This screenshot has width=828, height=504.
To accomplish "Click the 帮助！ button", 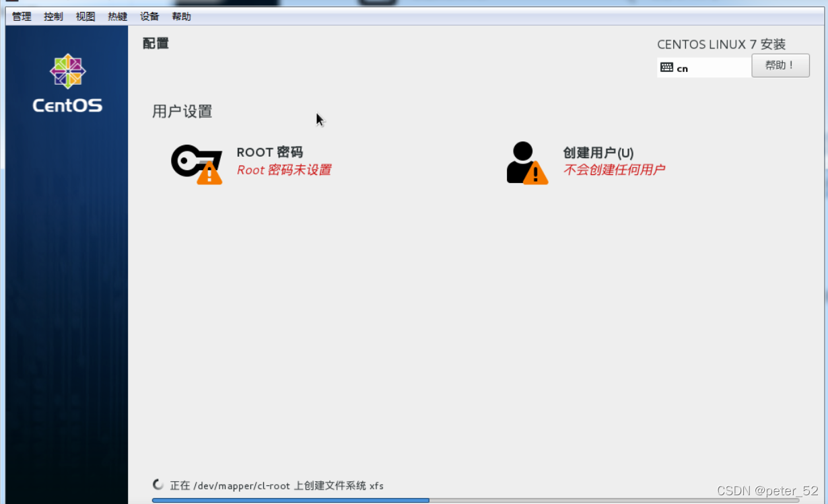I will (780, 66).
